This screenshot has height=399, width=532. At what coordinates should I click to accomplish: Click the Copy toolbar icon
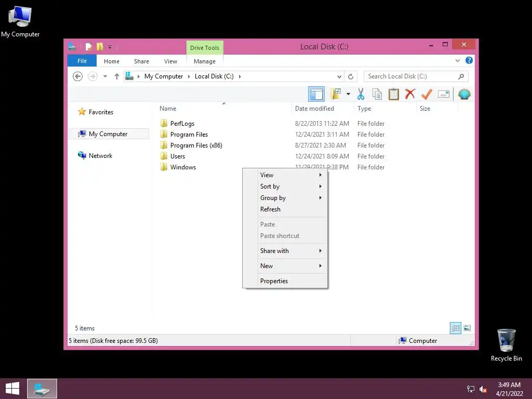click(x=377, y=94)
